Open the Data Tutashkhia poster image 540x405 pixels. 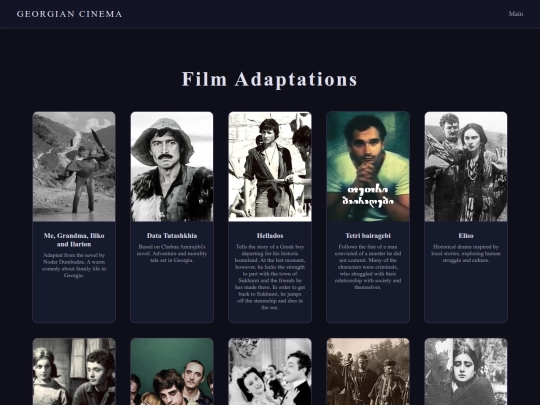pos(172,167)
